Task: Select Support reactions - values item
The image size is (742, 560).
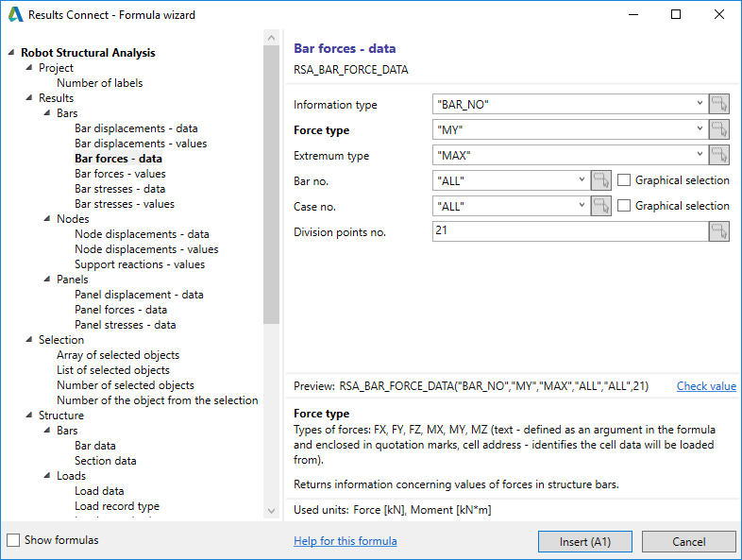Action: pyautogui.click(x=140, y=264)
